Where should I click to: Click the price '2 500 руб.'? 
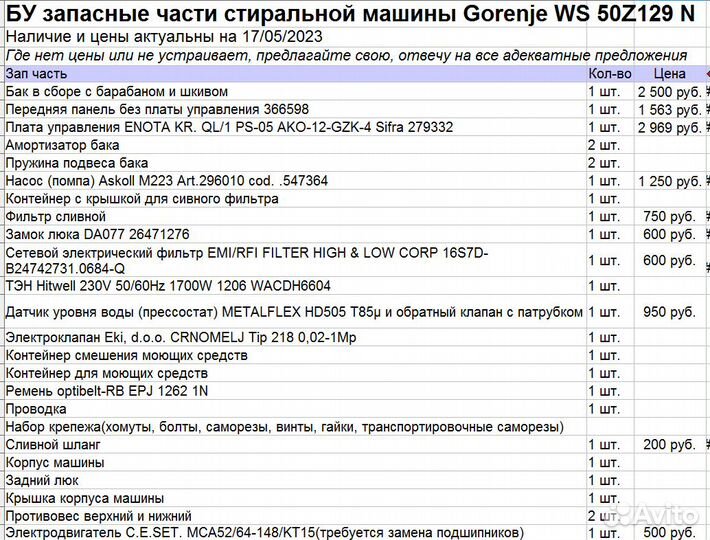[x=669, y=92]
